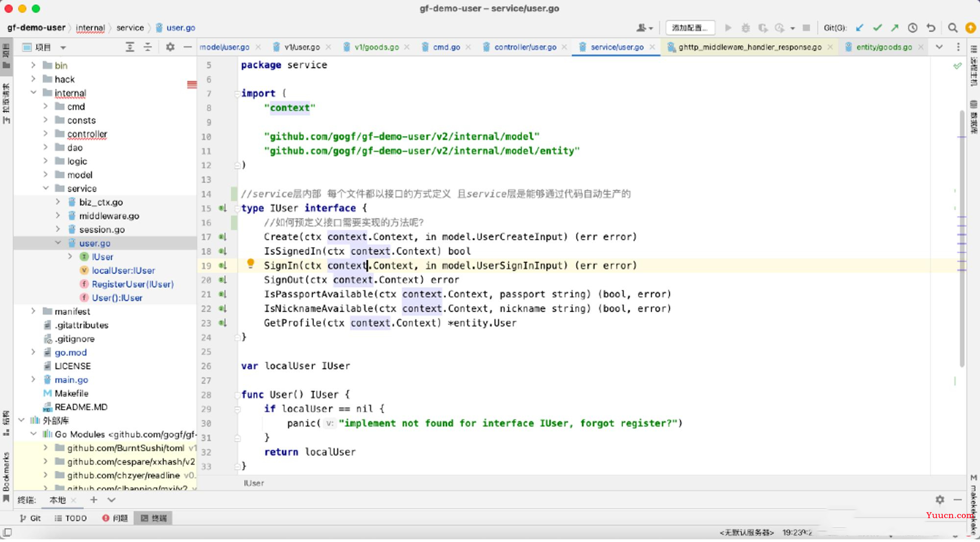Open the Git tool window button
The width and height of the screenshot is (980, 542).
[x=30, y=518]
